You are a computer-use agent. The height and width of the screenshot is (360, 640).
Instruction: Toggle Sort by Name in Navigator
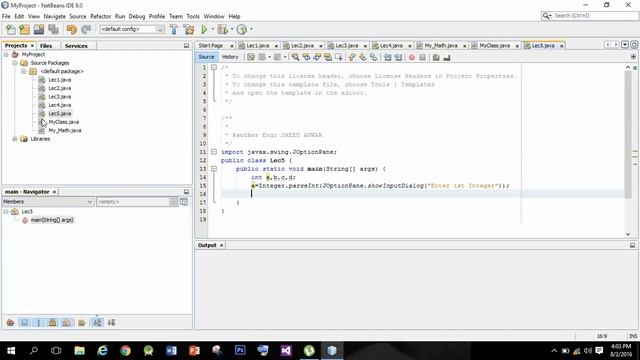tap(97, 323)
